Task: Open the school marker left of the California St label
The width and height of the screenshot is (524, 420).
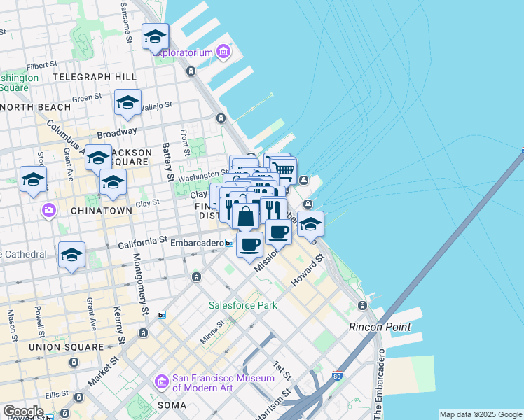Action: 71,255
